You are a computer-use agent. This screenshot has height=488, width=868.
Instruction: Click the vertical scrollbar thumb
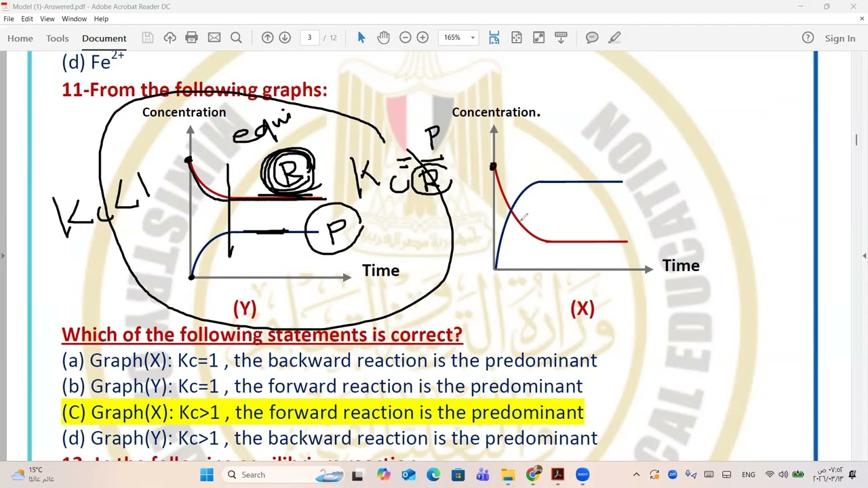[856, 140]
